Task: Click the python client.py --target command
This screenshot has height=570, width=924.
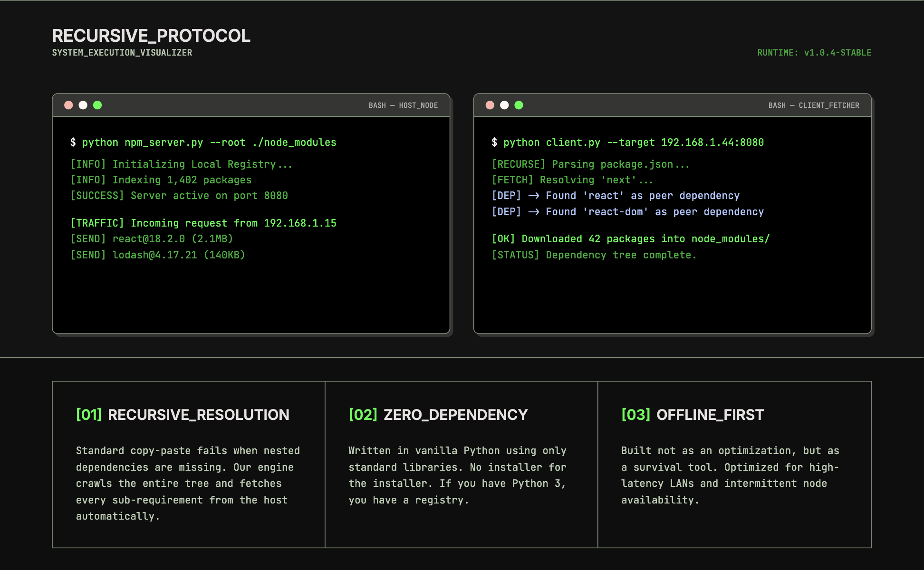Action: coord(628,142)
